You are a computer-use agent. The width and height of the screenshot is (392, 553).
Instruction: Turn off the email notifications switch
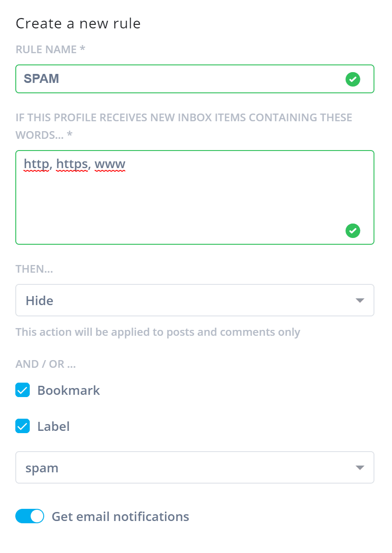[30, 516]
